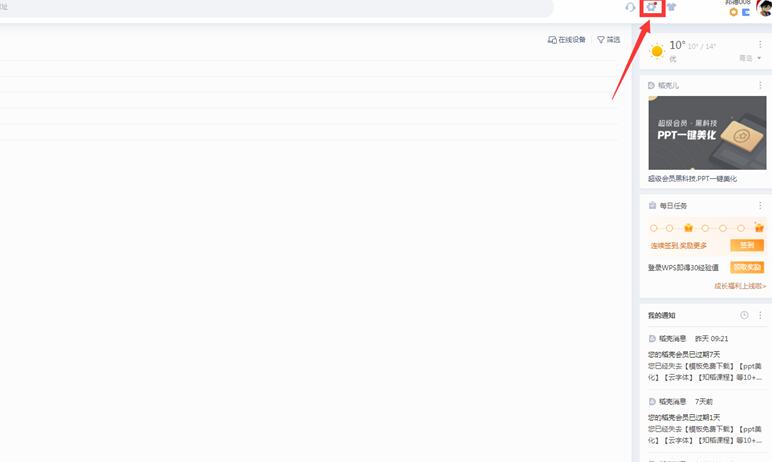Viewport: 772px width, 462px height.
Task: Open the 每日任务 card three-dot menu
Action: (x=760, y=205)
